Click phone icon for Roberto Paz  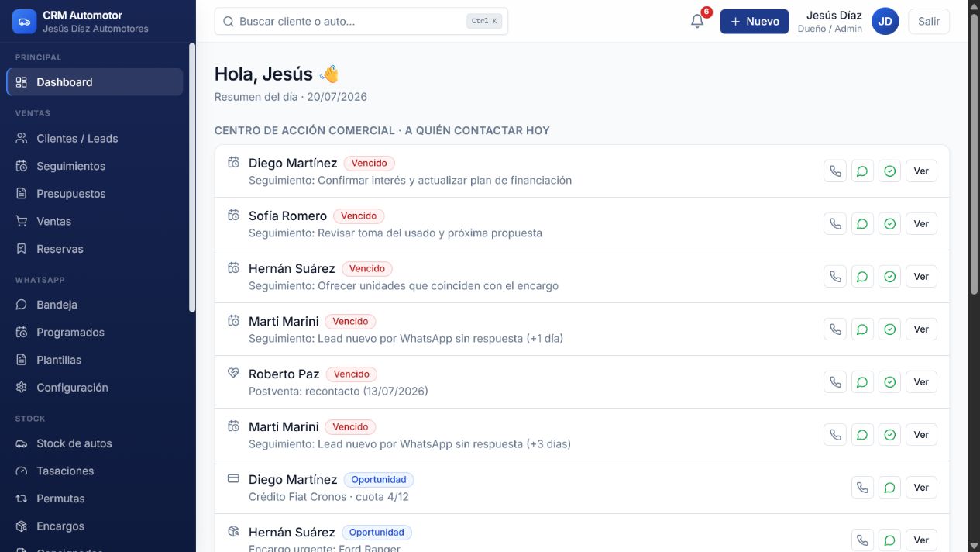835,382
